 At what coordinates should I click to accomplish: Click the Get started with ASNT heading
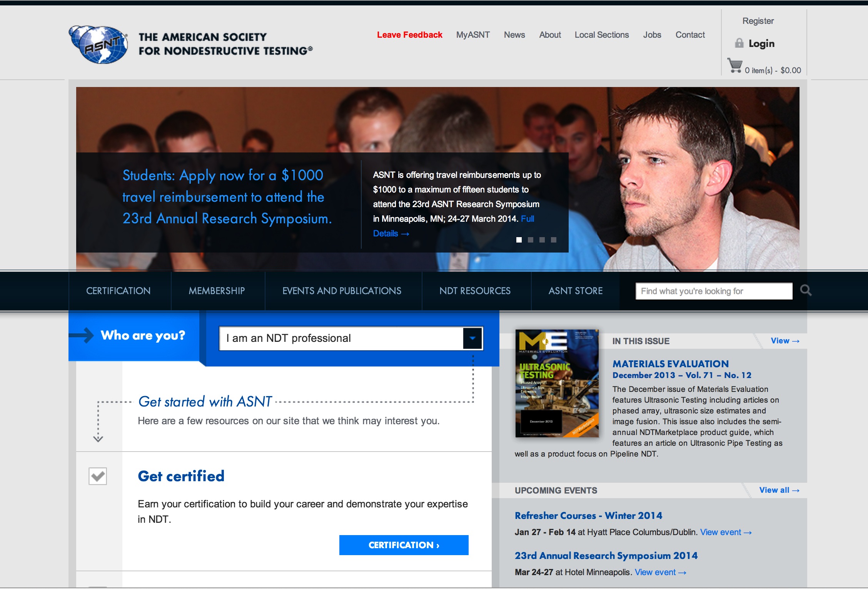[205, 402]
